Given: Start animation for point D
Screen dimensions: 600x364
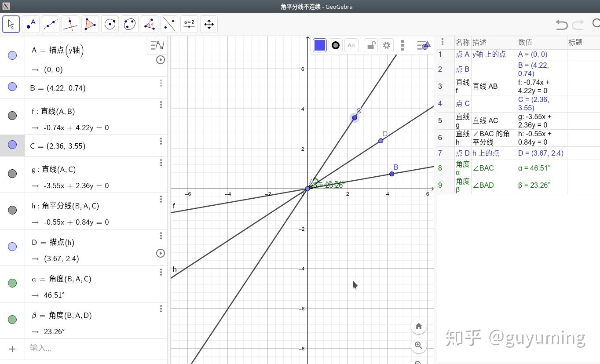Looking at the screenshot, I should click(x=161, y=253).
